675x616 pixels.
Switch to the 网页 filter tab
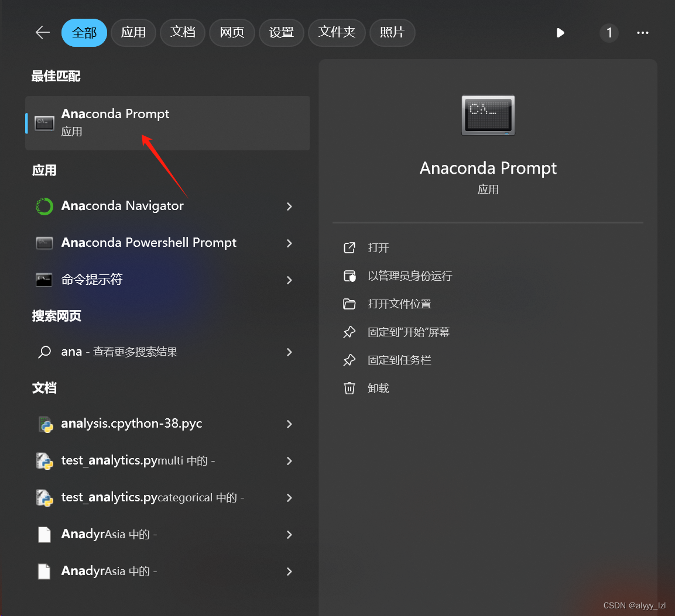(x=232, y=33)
